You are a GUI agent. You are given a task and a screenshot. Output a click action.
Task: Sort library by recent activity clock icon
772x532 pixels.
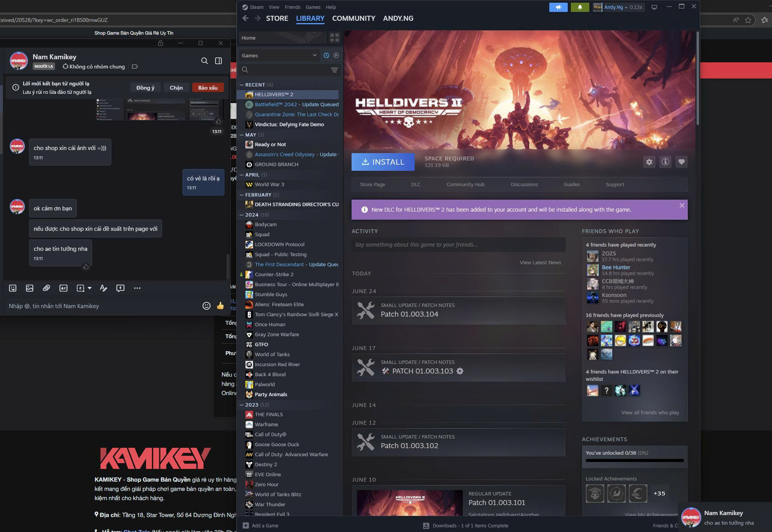pyautogui.click(x=326, y=55)
